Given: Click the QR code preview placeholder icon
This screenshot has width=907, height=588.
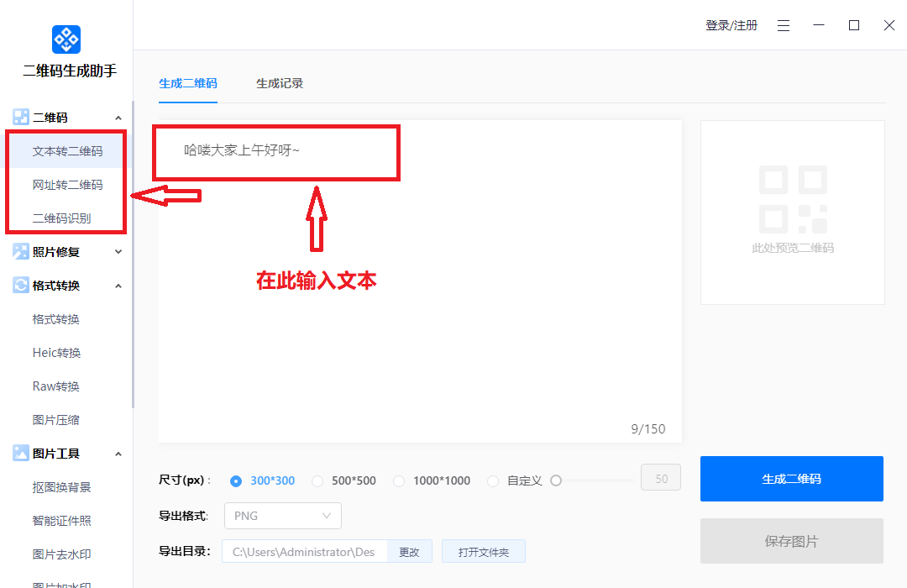Looking at the screenshot, I should (793, 200).
